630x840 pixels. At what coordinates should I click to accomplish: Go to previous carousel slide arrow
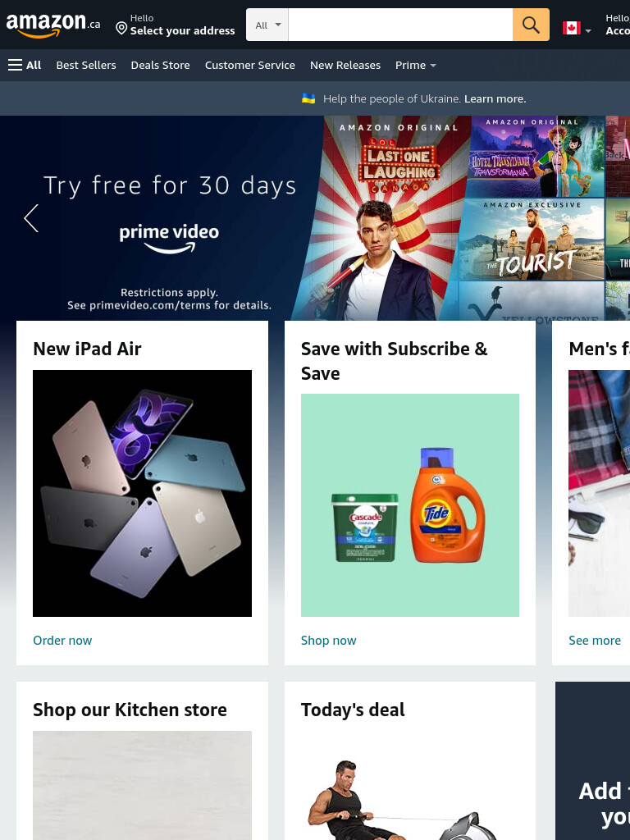point(32,218)
